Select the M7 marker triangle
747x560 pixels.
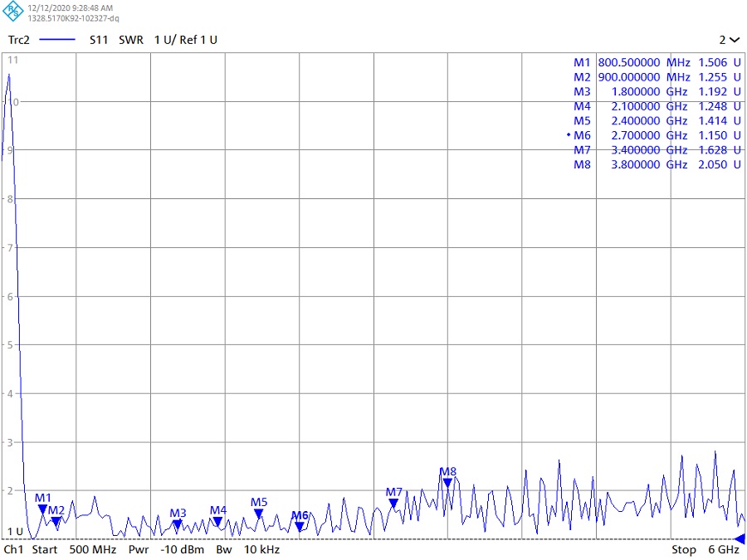tap(393, 503)
